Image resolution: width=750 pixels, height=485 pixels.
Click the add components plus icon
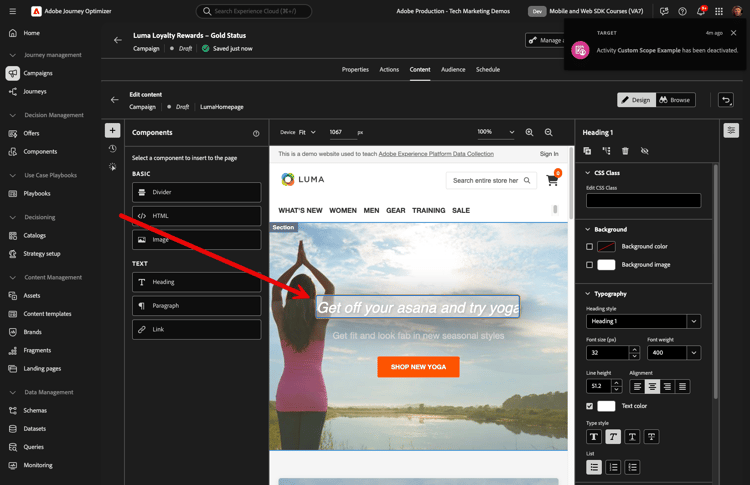pyautogui.click(x=112, y=130)
